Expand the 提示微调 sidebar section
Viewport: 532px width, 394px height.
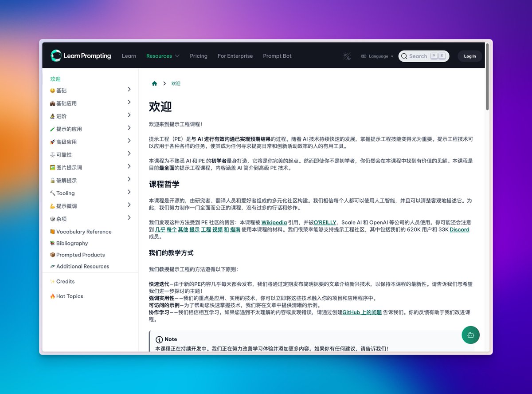click(129, 205)
